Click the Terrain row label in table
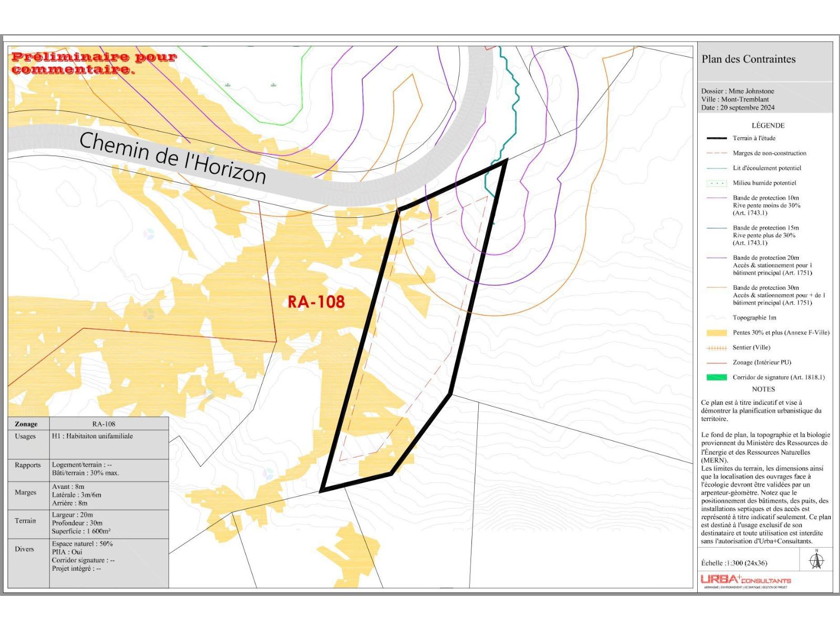The image size is (840, 630). [25, 521]
